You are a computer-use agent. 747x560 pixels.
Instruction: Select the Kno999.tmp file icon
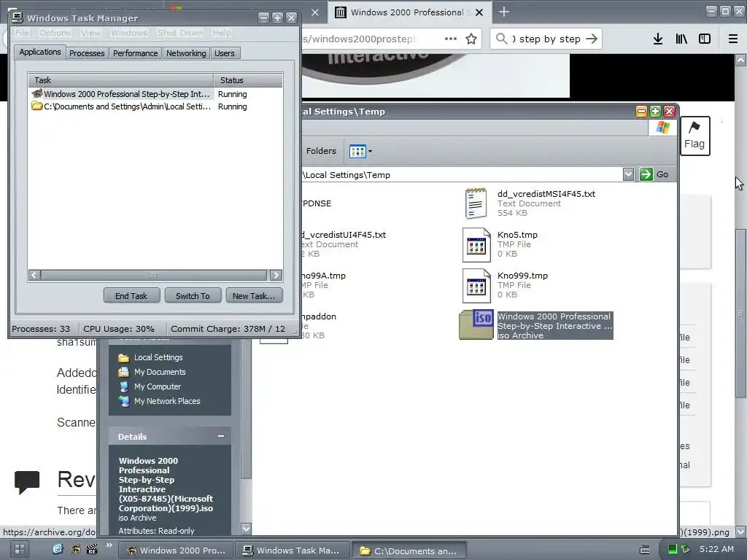[476, 286]
